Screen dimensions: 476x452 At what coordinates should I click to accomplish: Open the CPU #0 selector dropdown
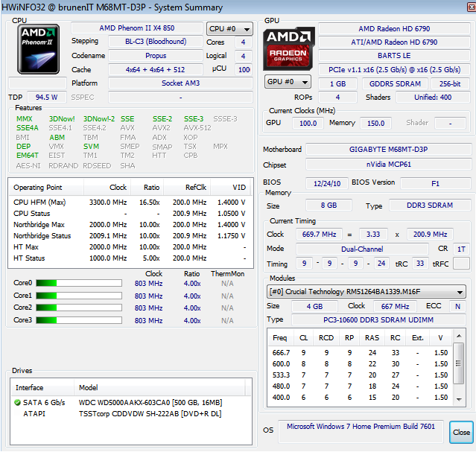tap(229, 29)
